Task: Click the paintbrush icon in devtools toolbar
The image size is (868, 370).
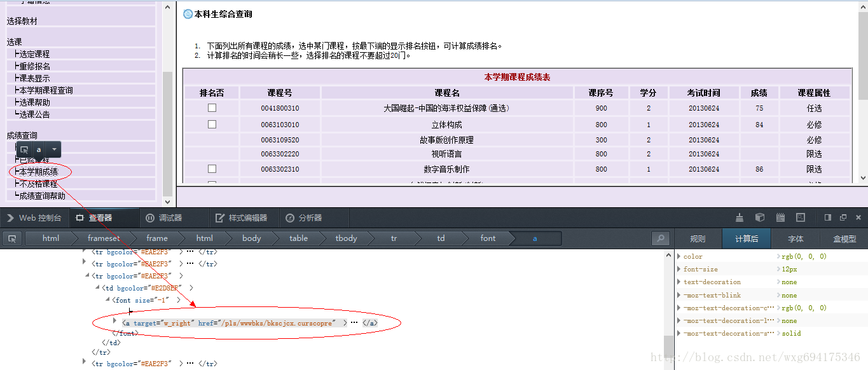Action: pyautogui.click(x=740, y=217)
